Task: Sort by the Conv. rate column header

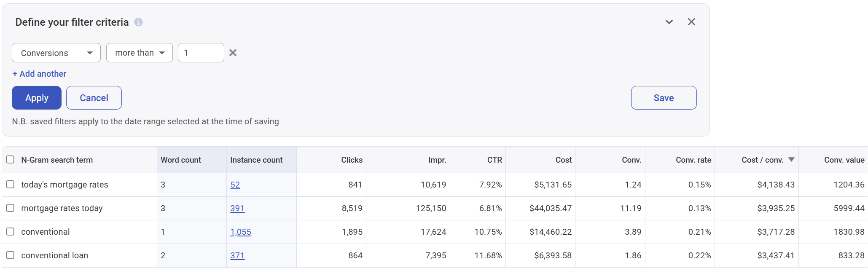Action: coord(693,160)
